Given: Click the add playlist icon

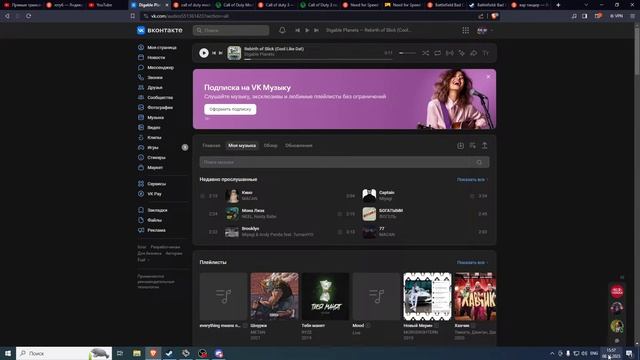Looking at the screenshot, I should pyautogui.click(x=473, y=146).
